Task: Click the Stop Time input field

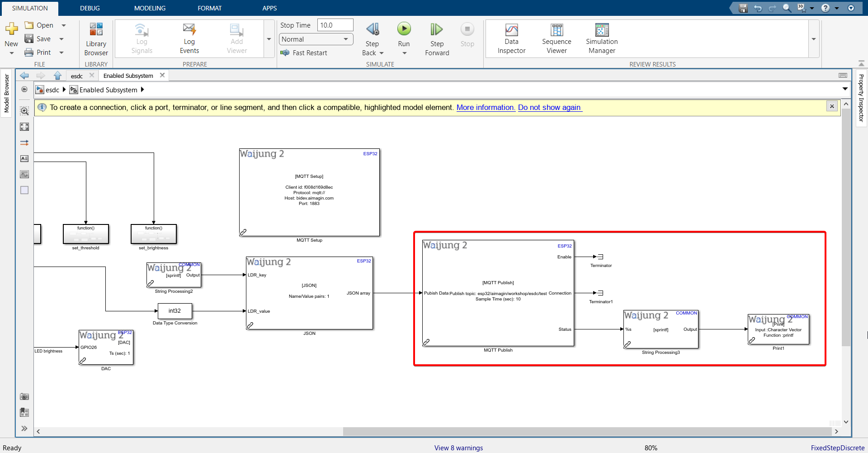Action: pyautogui.click(x=335, y=25)
